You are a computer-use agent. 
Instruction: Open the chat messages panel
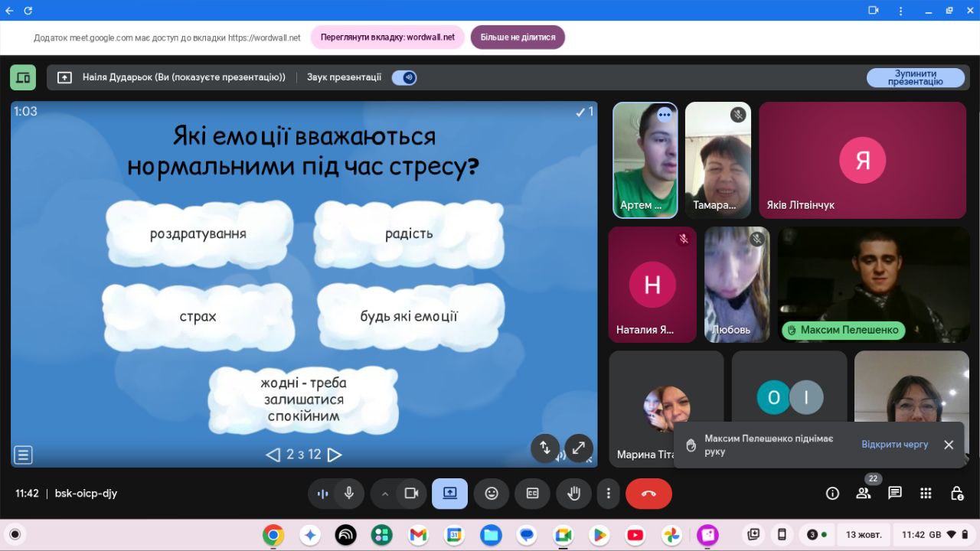point(894,494)
